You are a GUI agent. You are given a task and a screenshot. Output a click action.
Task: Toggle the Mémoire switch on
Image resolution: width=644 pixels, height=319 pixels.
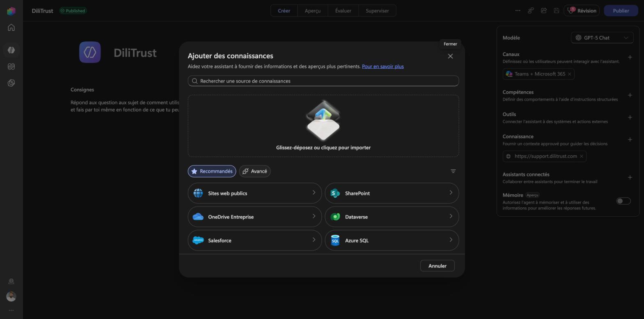[623, 201]
